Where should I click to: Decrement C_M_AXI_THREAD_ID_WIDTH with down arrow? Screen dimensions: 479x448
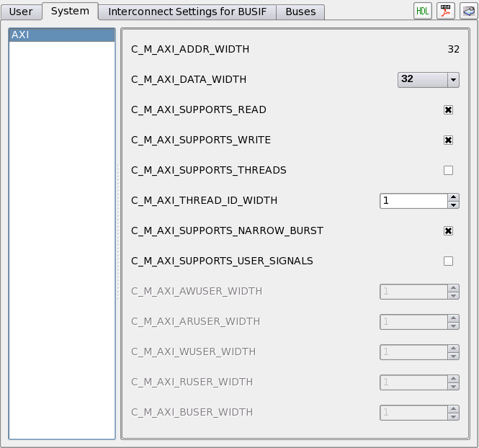tap(453, 205)
